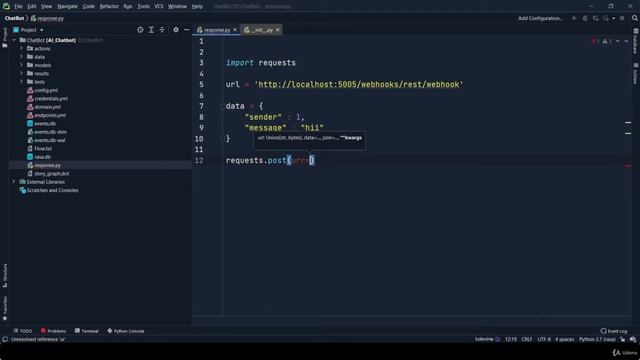
Task: Select credentials.yml in project tree
Action: 47,98
